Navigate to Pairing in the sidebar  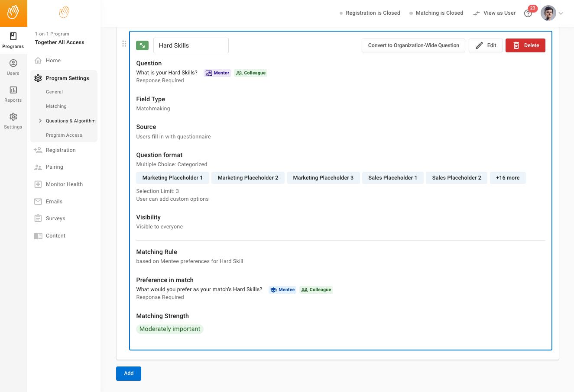tap(55, 167)
